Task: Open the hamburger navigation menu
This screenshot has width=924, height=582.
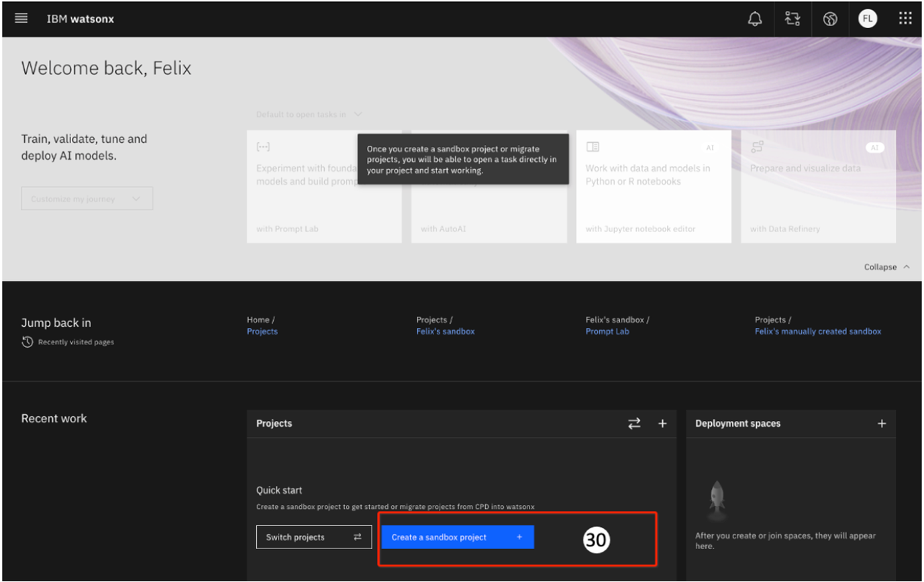Action: [x=21, y=19]
